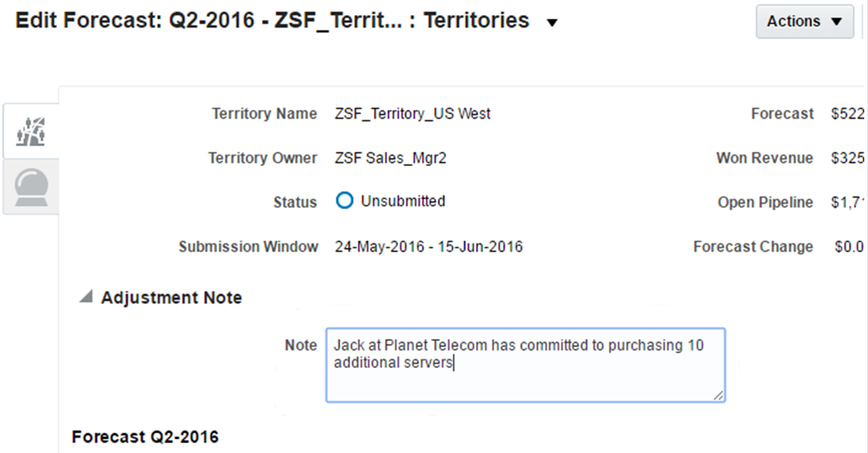
Task: Select the territories chart side tab icon
Action: tap(32, 131)
